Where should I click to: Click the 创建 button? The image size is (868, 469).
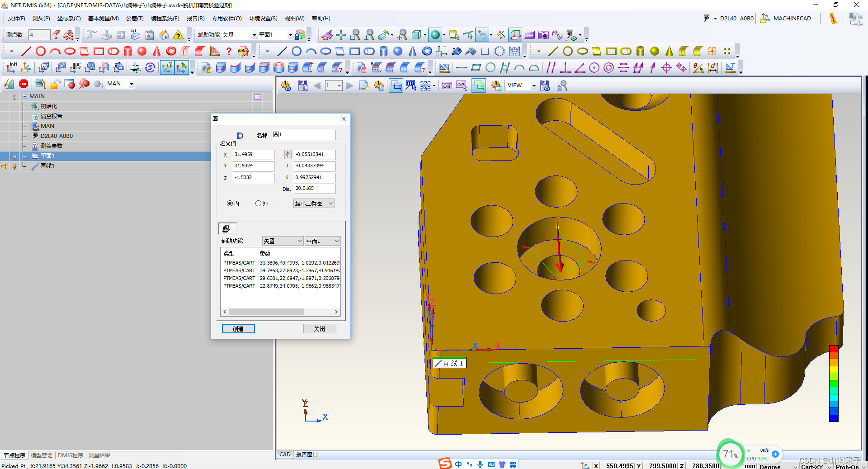[x=238, y=329]
